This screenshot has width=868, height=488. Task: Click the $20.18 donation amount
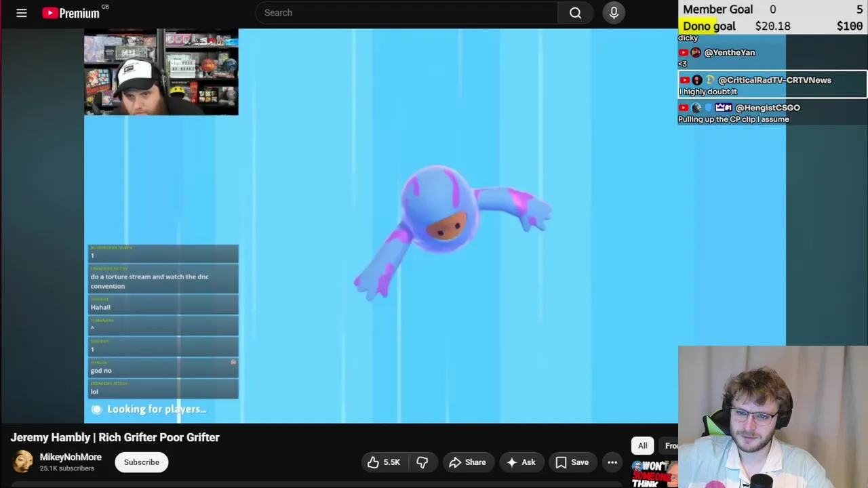coord(773,26)
